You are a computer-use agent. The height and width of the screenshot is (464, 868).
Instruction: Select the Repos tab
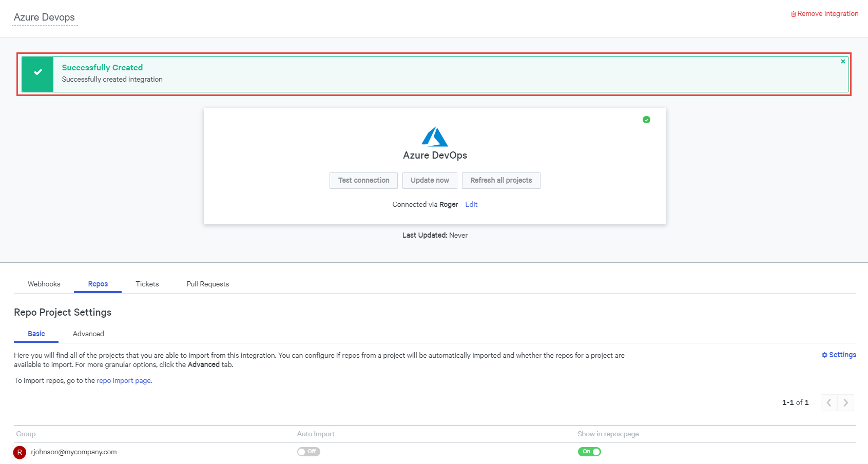click(98, 284)
